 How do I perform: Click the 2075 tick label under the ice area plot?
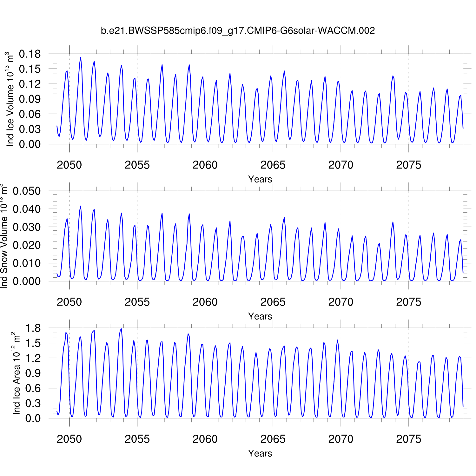[408, 439]
